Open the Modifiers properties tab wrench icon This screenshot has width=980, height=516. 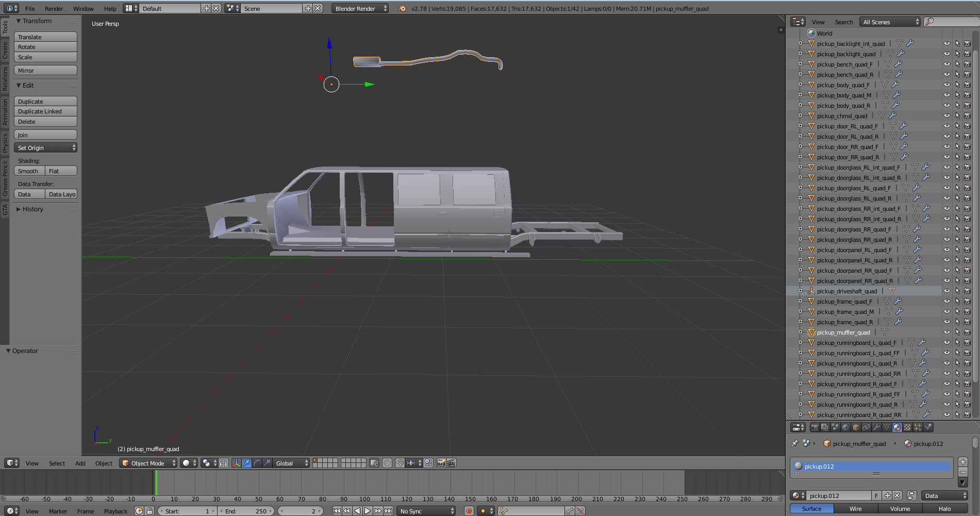click(x=876, y=427)
